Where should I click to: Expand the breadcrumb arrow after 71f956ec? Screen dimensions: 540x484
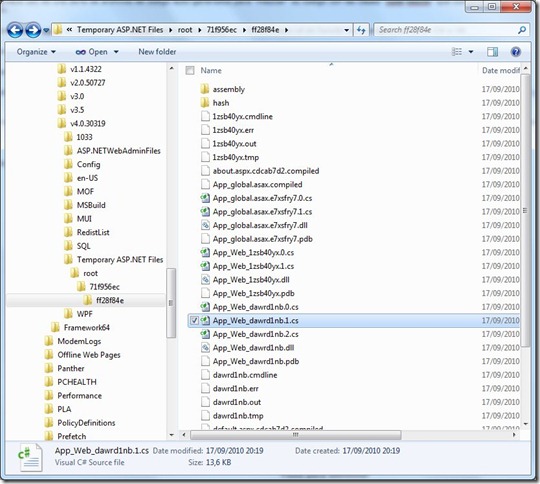(x=244, y=30)
